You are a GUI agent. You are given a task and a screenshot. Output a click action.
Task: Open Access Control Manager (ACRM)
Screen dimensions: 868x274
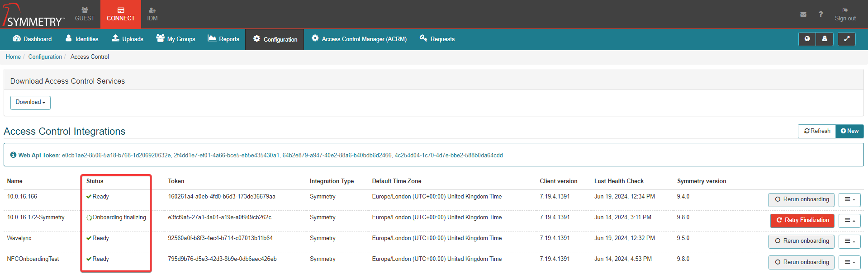click(359, 39)
